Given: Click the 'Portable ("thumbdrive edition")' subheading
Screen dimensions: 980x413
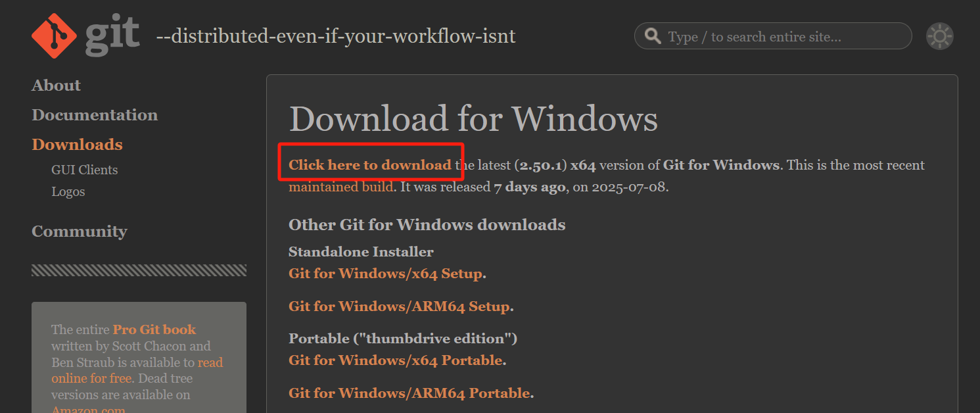Looking at the screenshot, I should (403, 339).
